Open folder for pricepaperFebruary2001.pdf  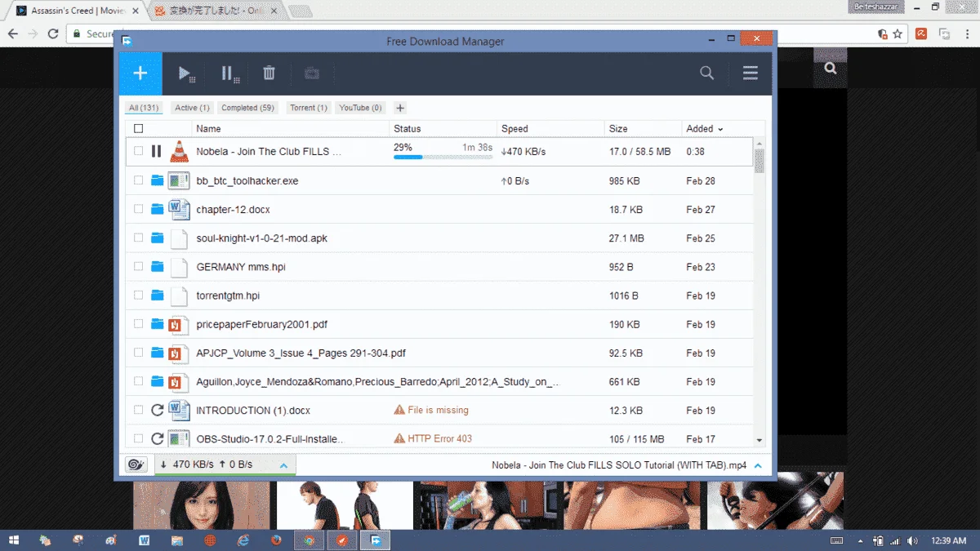[x=158, y=324]
